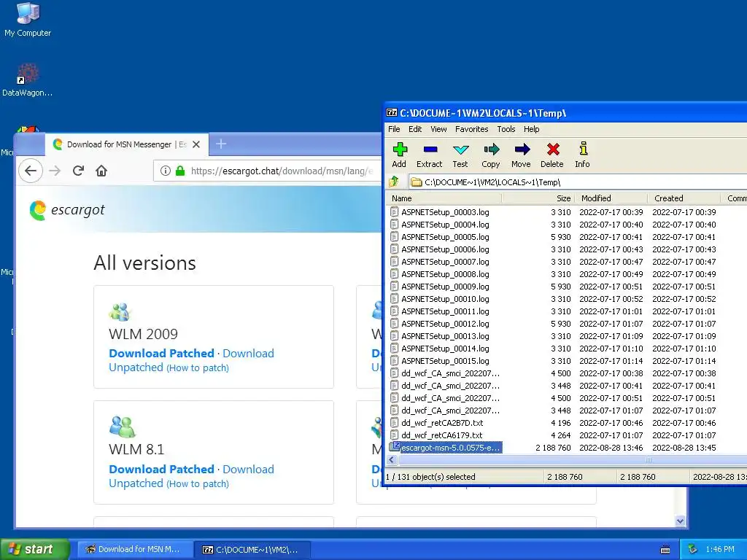Open the Info toolbar icon

(582, 155)
